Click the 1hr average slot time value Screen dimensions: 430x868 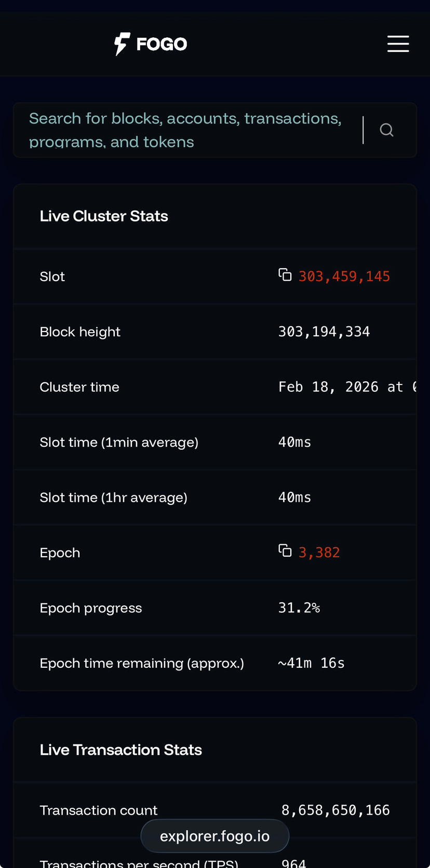(x=294, y=498)
